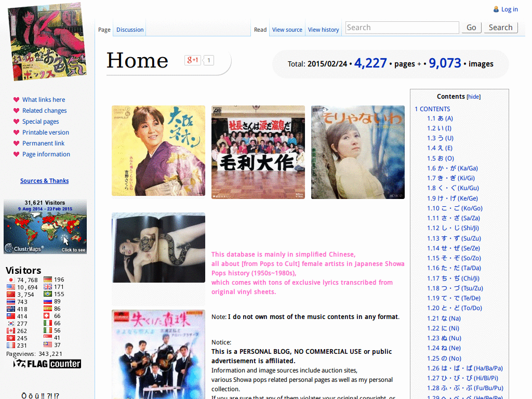Viewport: 532px width, 399px height.
Task: Click the +1 count bubble showing 1
Action: (208, 60)
